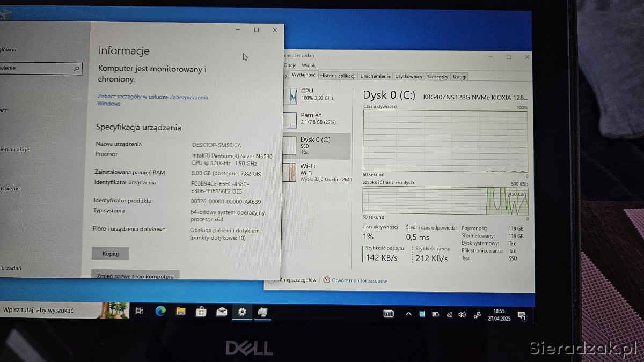Viewport: 644px width, 362px height.
Task: Click the 0,5 ms average response time
Action: point(418,237)
